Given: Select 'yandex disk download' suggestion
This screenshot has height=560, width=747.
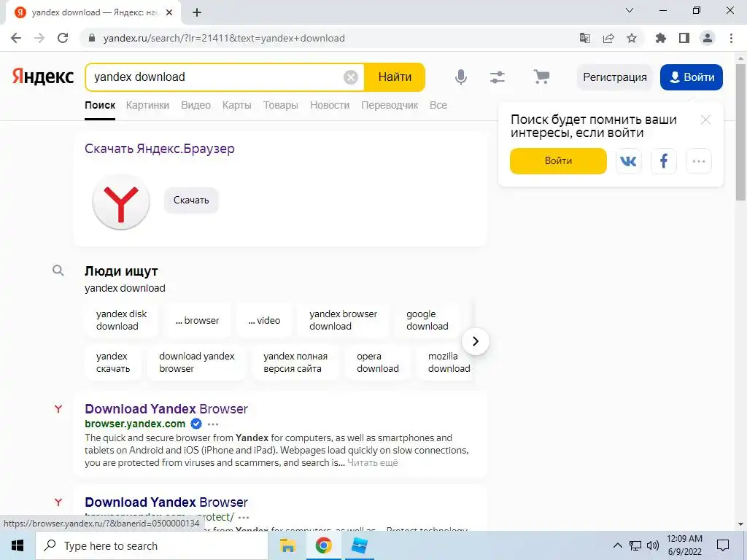Looking at the screenshot, I should tap(122, 320).
